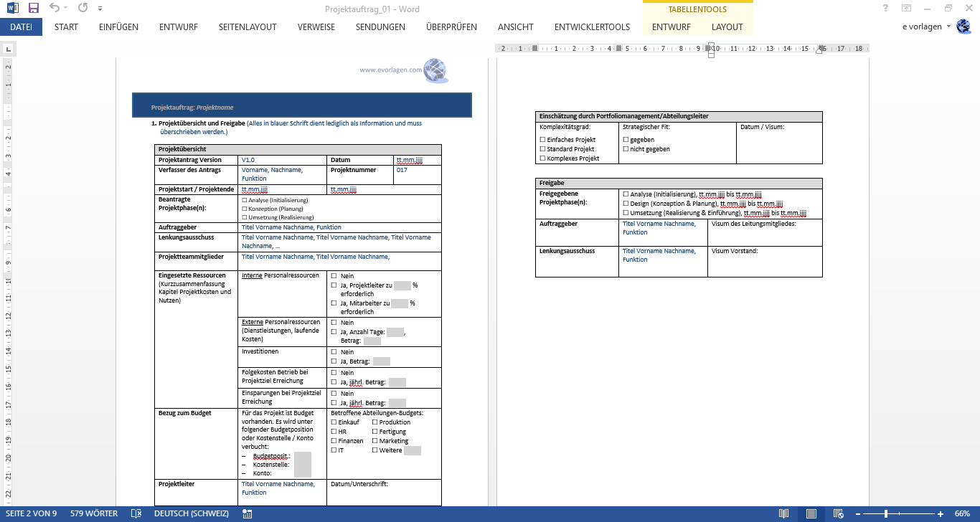
Task: Click the www.evorlagen.com header text
Action: [x=390, y=70]
